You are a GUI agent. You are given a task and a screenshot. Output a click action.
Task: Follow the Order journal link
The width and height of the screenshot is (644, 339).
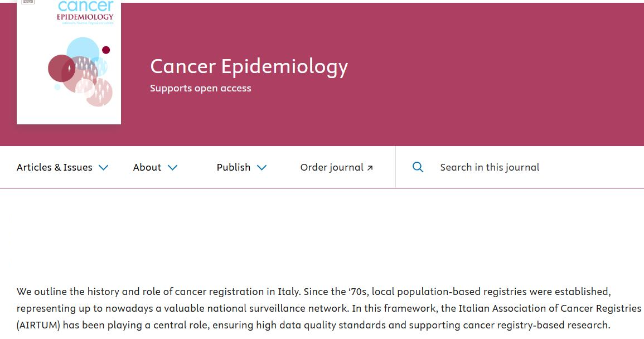(332, 167)
